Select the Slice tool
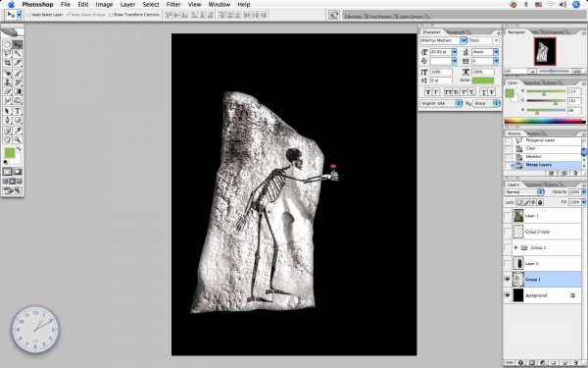The width and height of the screenshot is (588, 368). point(18,63)
